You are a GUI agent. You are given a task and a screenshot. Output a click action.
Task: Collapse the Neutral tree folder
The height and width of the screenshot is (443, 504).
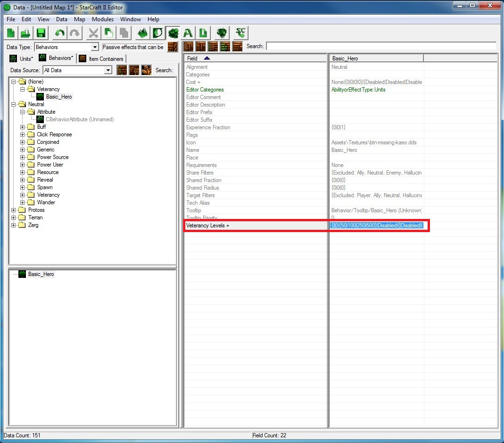[14, 104]
